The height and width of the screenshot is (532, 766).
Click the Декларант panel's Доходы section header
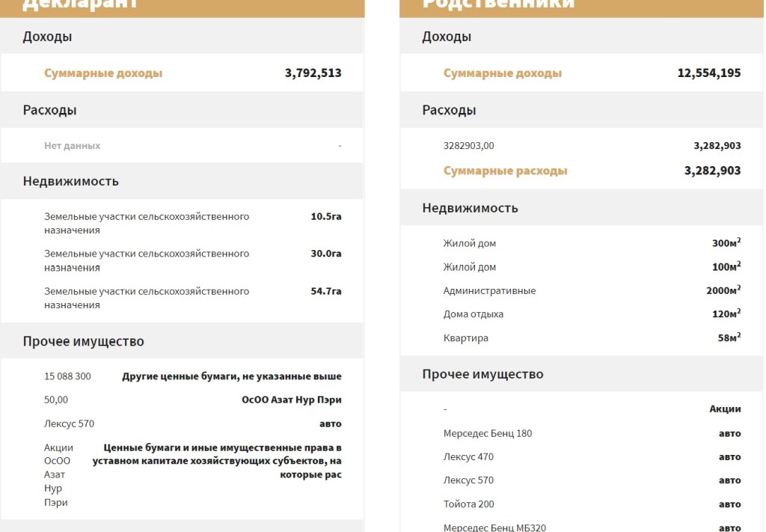[47, 37]
